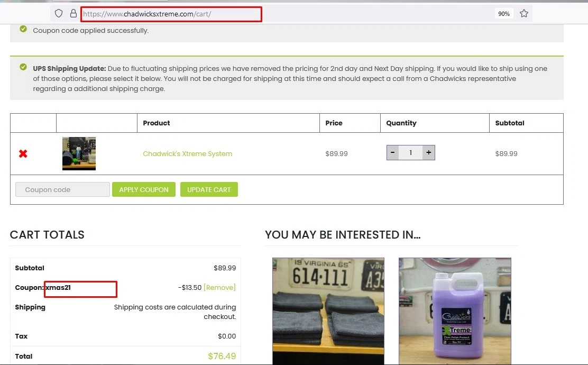
Task: Remove the xmas21 coupon via [Remove] link
Action: 219,287
